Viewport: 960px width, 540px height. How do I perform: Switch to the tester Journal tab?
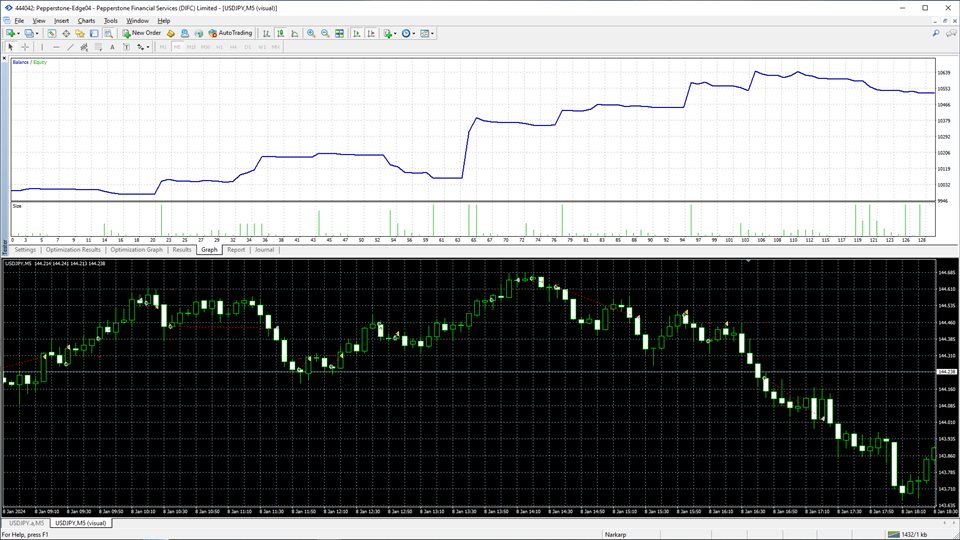pyautogui.click(x=264, y=250)
